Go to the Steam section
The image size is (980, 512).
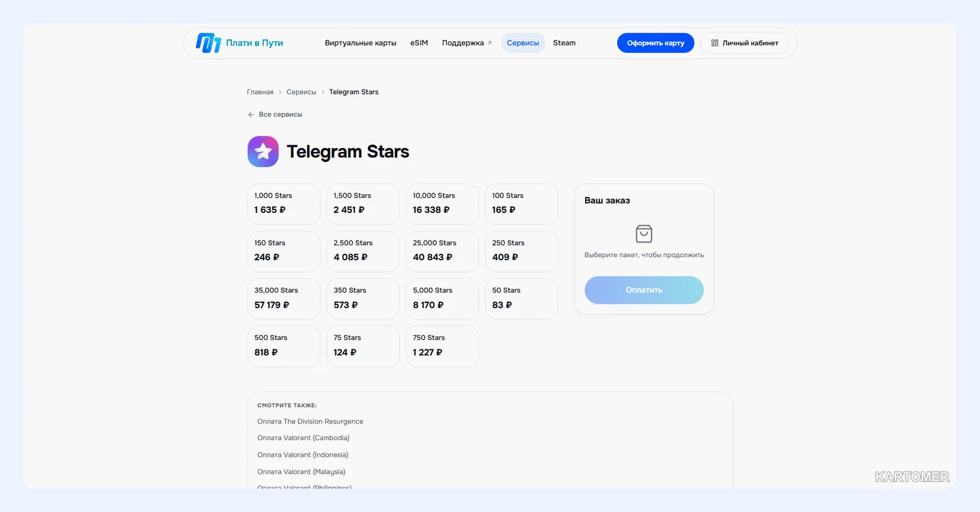point(564,43)
